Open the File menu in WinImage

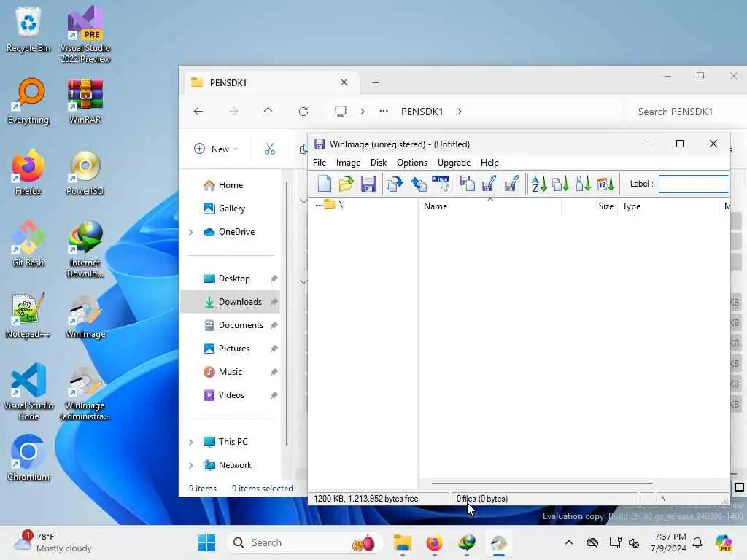pyautogui.click(x=320, y=163)
